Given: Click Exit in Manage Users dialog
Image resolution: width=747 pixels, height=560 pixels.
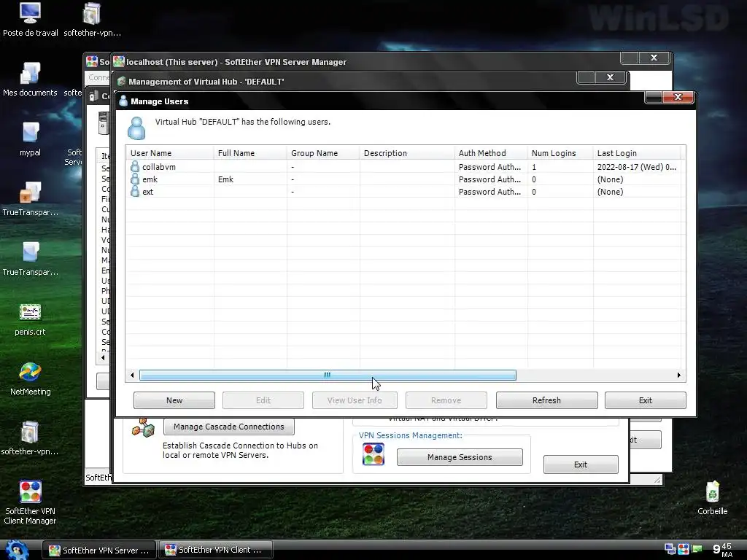Looking at the screenshot, I should [x=645, y=400].
